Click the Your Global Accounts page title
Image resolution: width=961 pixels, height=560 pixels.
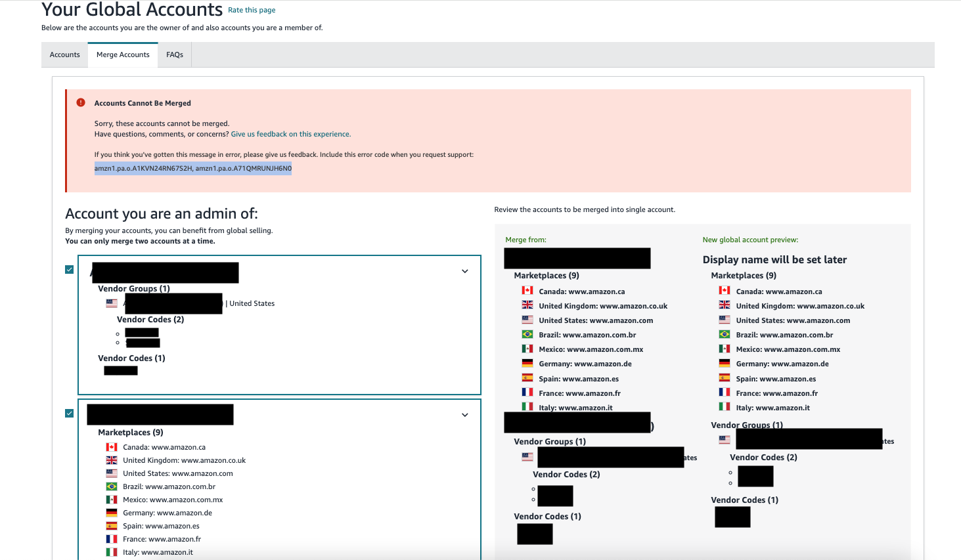coord(132,10)
